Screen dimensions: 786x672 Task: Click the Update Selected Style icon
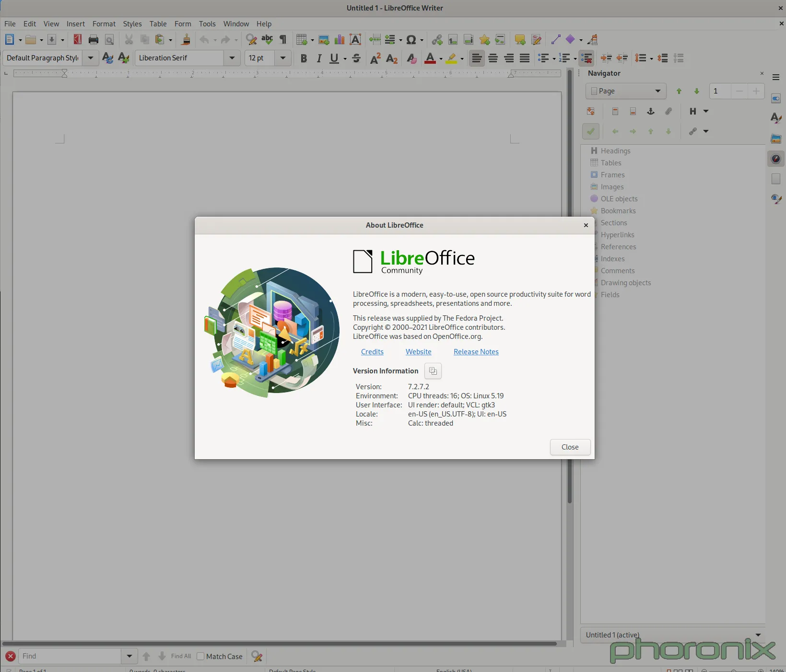coord(107,58)
